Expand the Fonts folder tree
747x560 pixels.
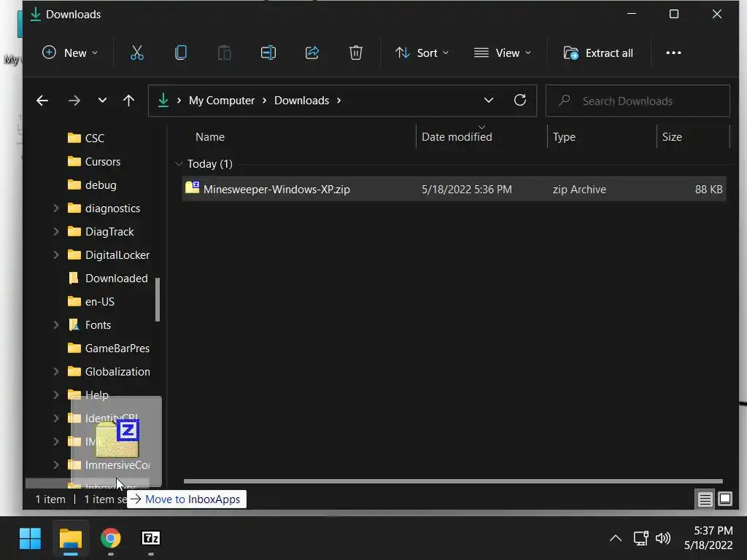pos(55,324)
